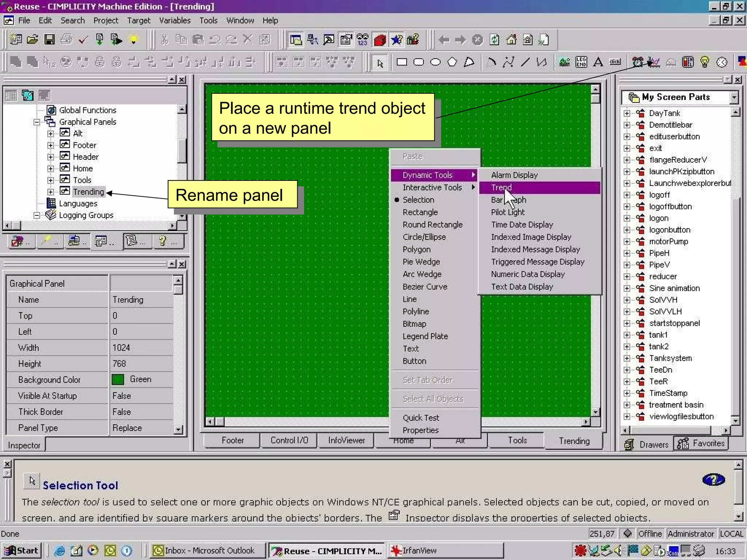This screenshot has height=560, width=747.
Task: Click the Save icon in toolbar
Action: [x=49, y=40]
